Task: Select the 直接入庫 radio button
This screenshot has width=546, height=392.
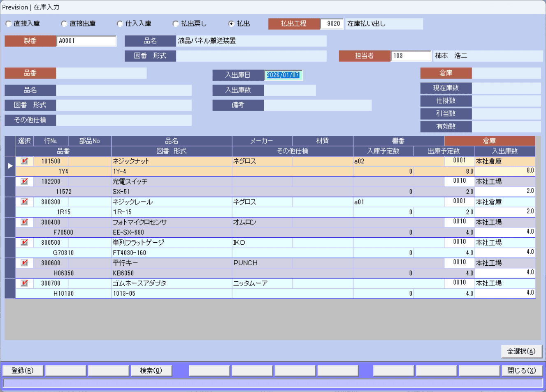Action: click(9, 24)
